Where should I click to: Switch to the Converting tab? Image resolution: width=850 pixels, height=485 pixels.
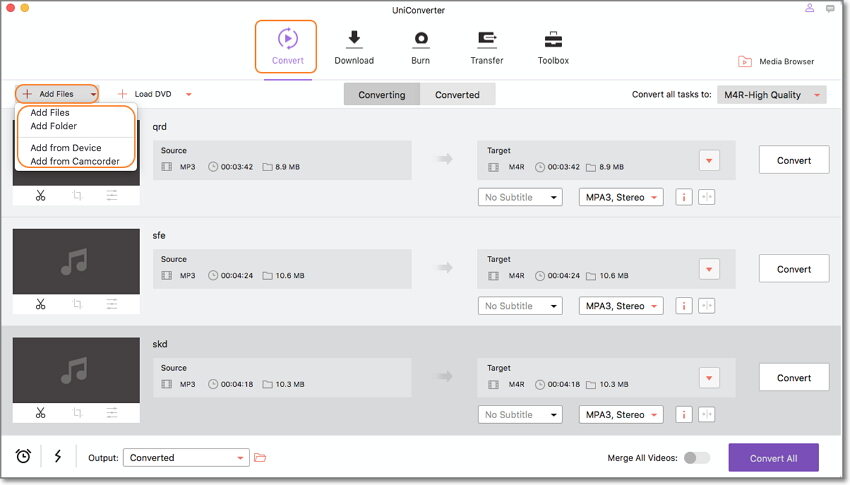tap(382, 94)
